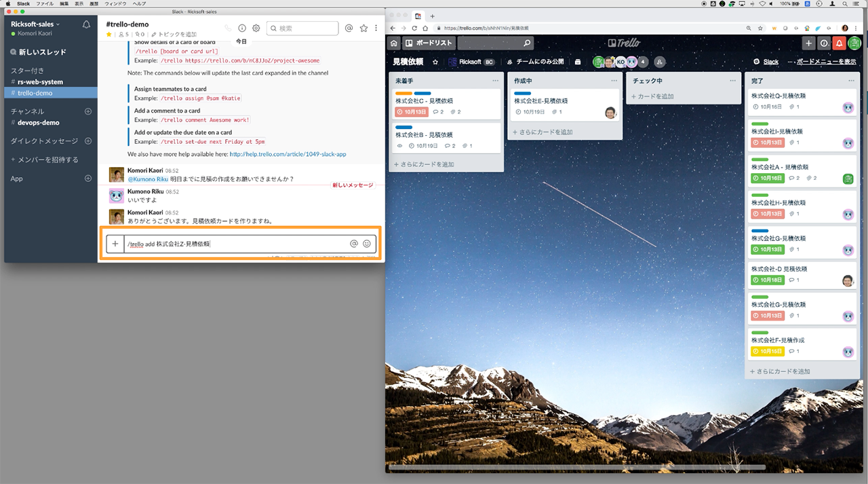Click the Slack message input field
The image size is (868, 484).
point(236,244)
